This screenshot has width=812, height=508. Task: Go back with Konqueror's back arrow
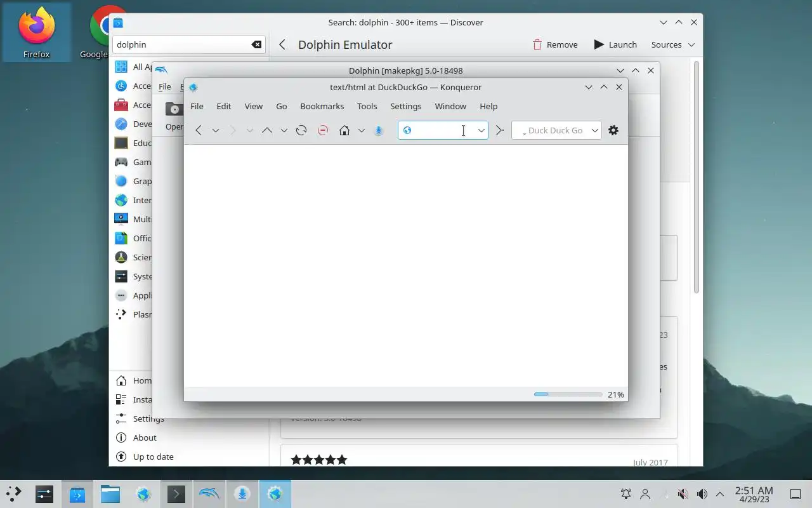(199, 130)
